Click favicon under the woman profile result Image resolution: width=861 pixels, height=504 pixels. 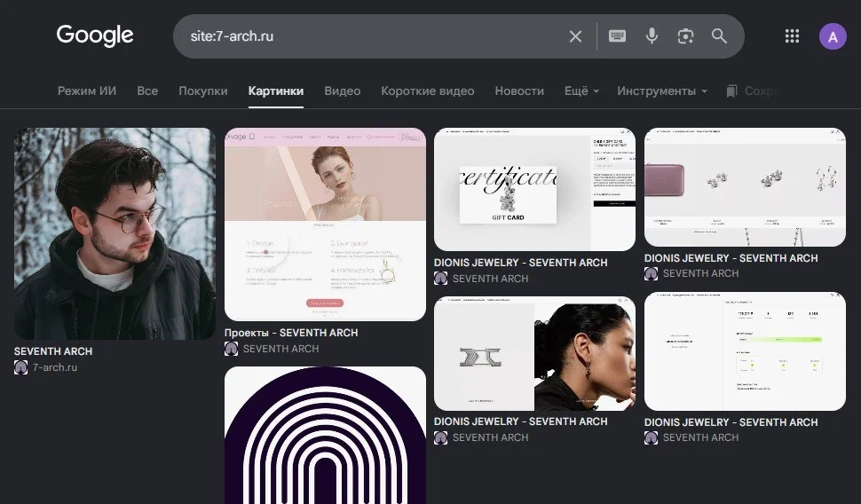coord(441,437)
